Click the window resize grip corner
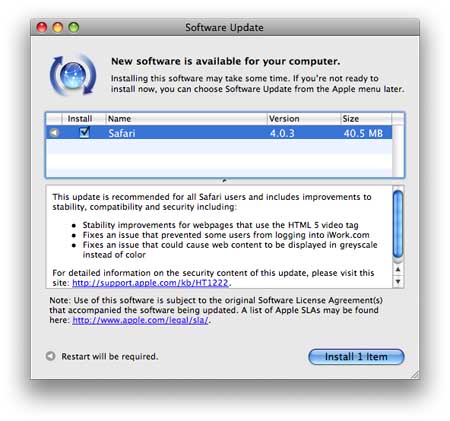 click(x=415, y=375)
